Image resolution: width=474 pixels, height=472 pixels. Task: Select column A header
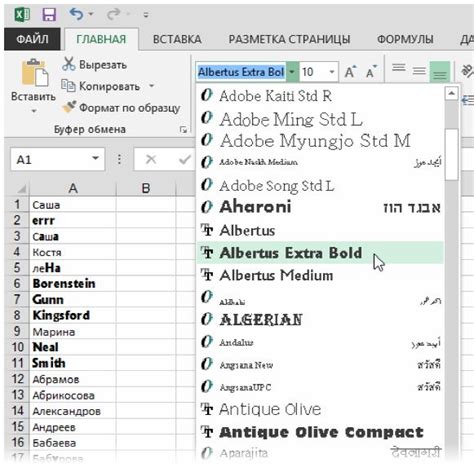click(73, 188)
